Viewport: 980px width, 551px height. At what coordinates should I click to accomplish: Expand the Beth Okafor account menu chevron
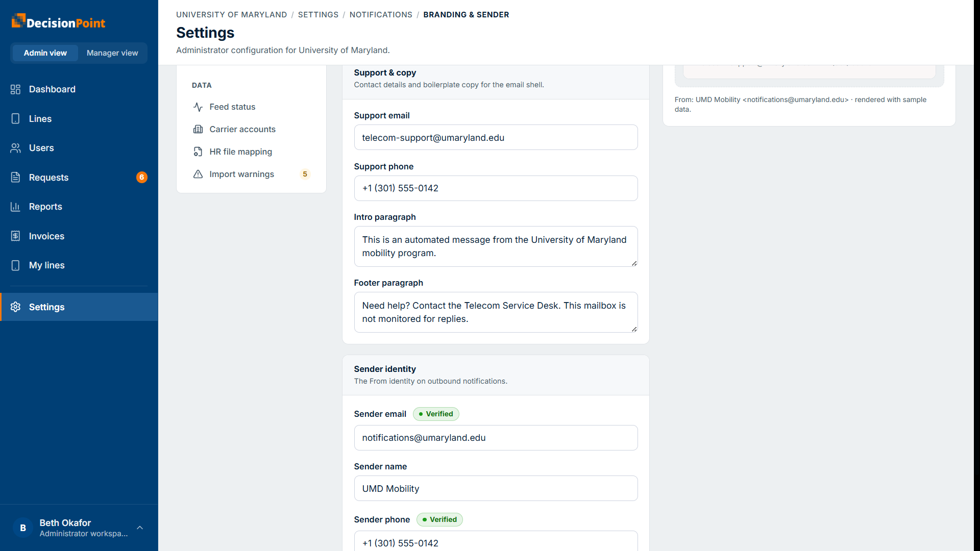click(140, 528)
